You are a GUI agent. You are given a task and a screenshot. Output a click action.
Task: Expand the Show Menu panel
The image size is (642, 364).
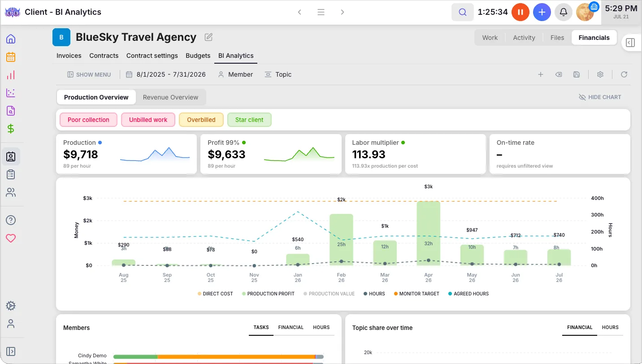pyautogui.click(x=89, y=74)
